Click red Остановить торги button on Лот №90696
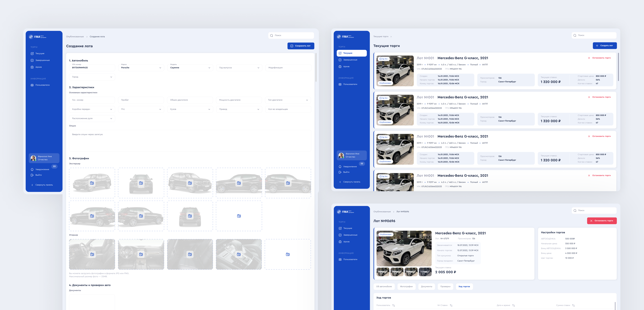644x310 pixels. (602, 221)
